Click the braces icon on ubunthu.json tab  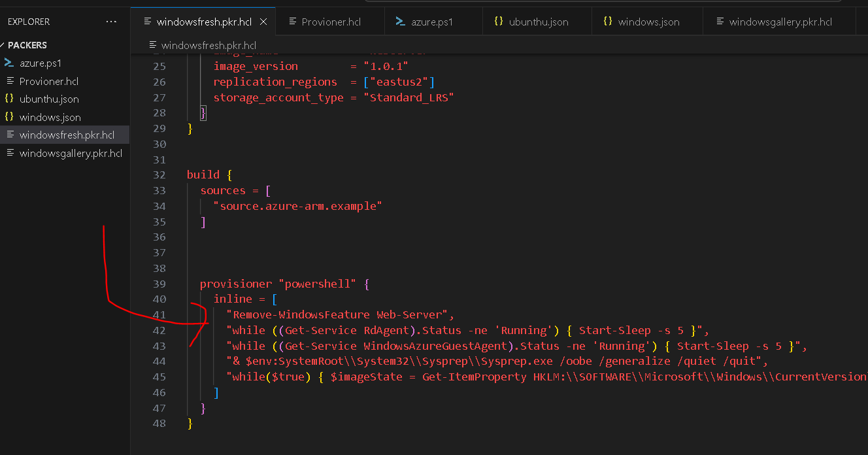tap(499, 22)
